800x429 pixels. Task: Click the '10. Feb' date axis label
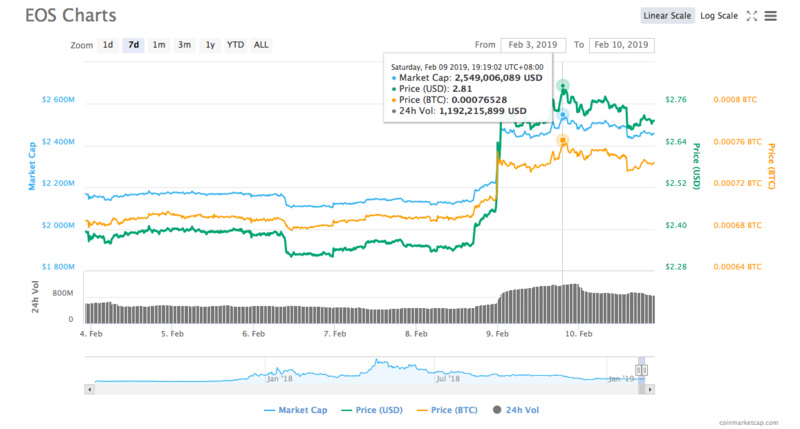pyautogui.click(x=579, y=334)
